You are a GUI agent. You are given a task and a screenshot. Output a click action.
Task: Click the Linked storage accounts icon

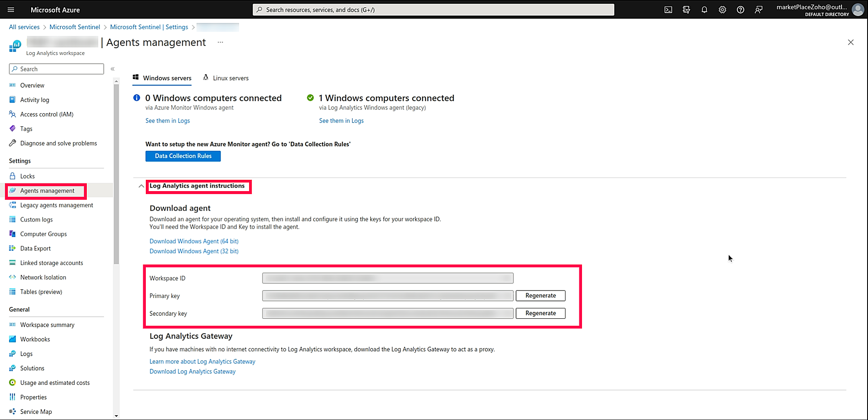[x=13, y=263]
